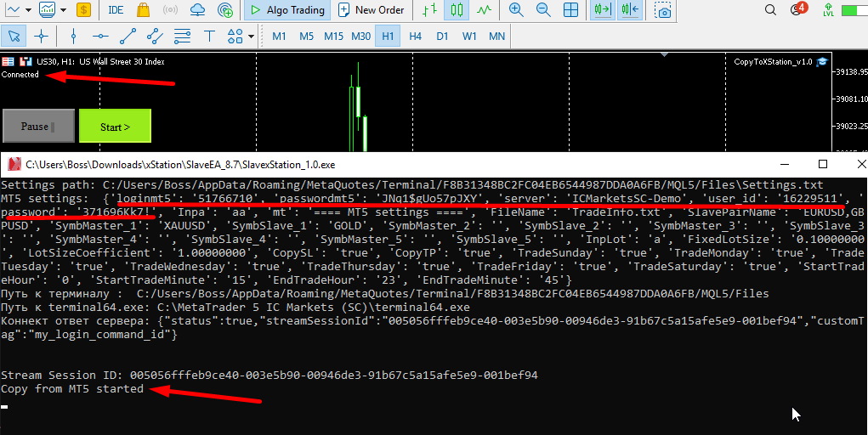Select the horizontal line tool
The image size is (868, 435).
click(x=100, y=36)
